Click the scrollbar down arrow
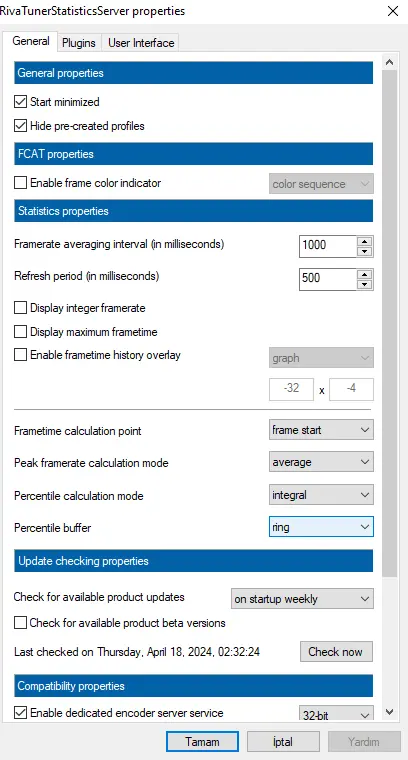Screen dimensions: 408x760 pos(390,712)
